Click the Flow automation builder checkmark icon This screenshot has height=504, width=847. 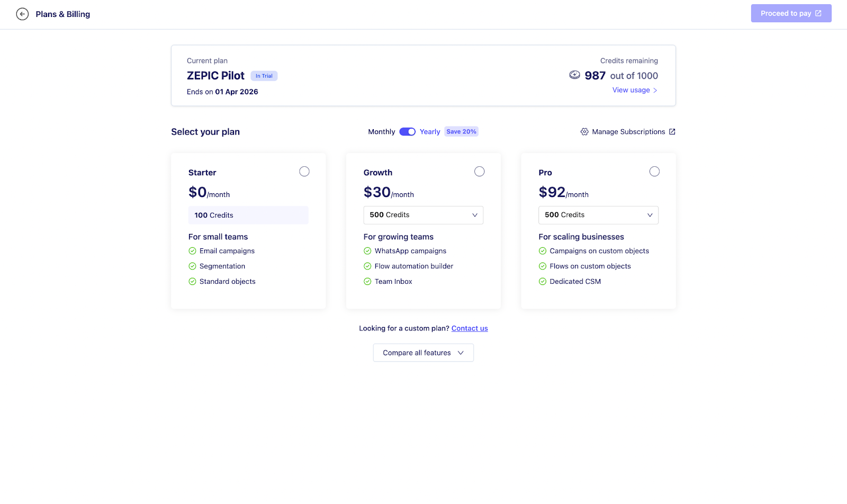click(x=367, y=266)
